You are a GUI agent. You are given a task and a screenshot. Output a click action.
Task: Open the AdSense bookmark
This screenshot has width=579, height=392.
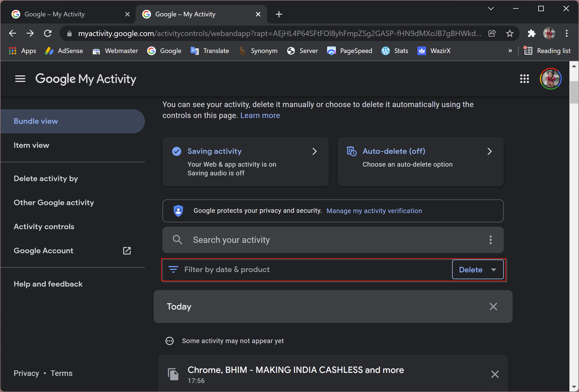click(64, 51)
